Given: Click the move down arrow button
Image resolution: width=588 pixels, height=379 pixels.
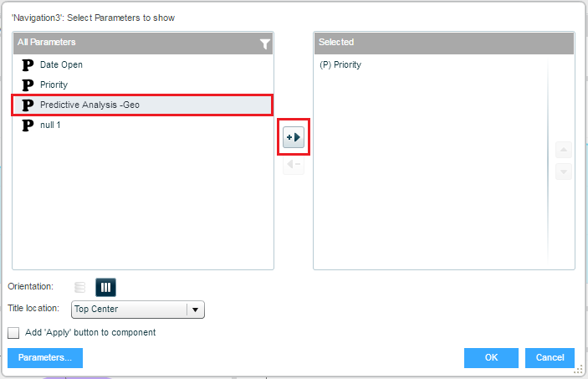Looking at the screenshot, I should [x=564, y=172].
